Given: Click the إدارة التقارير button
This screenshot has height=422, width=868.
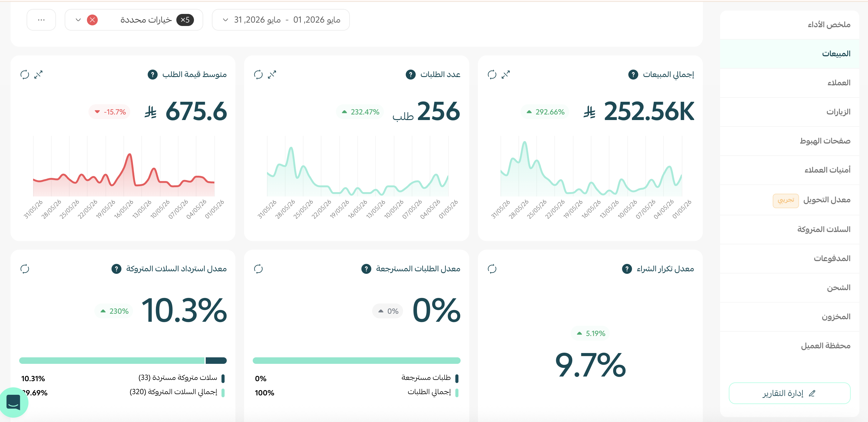Looking at the screenshot, I should tap(789, 393).
